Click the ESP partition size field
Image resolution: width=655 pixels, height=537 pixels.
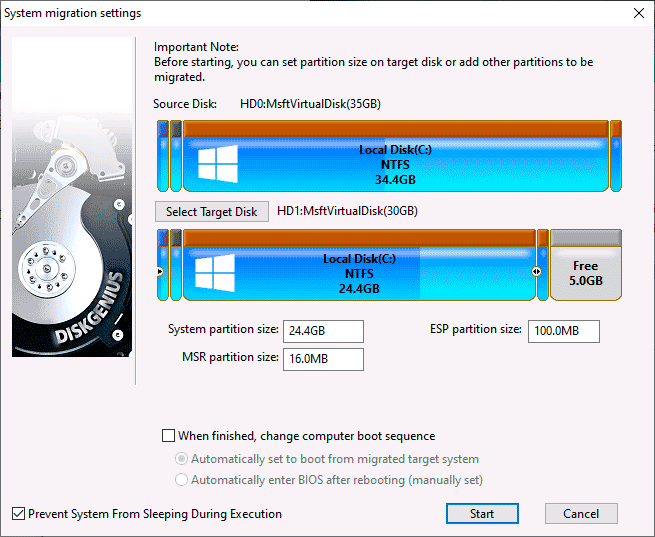[x=563, y=331]
